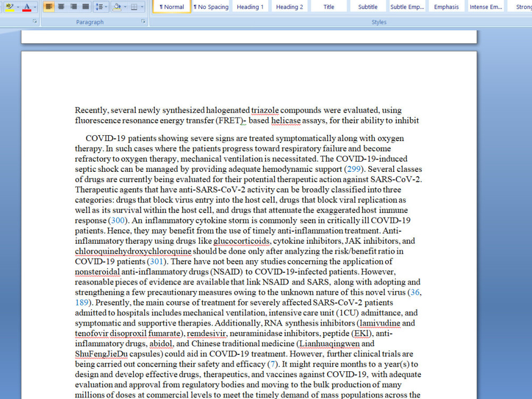Image resolution: width=532 pixels, height=399 pixels.
Task: Open citation link 36
Action: [x=415, y=292]
